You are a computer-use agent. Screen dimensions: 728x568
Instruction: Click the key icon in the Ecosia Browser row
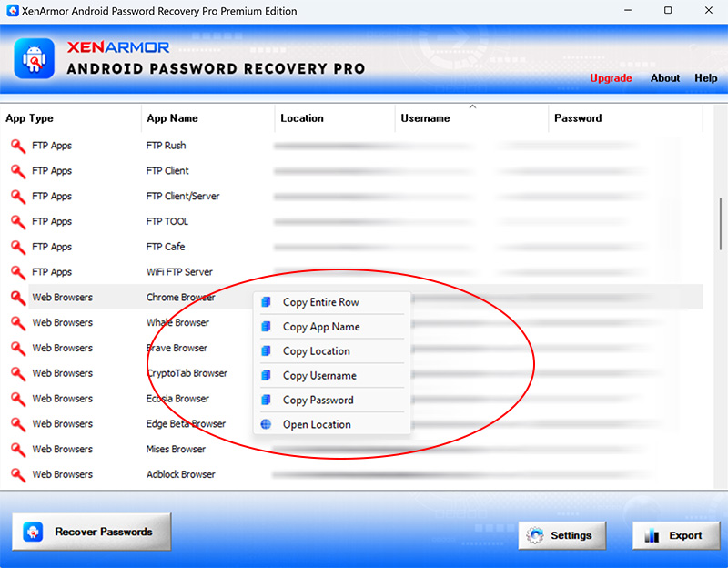(x=18, y=399)
